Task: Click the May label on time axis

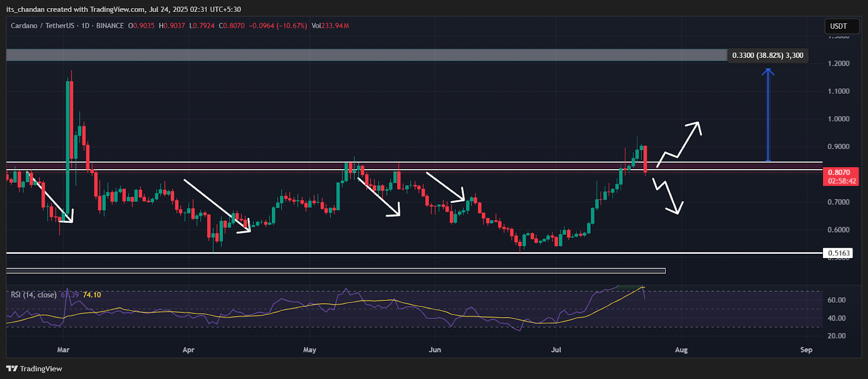Action: 310,350
